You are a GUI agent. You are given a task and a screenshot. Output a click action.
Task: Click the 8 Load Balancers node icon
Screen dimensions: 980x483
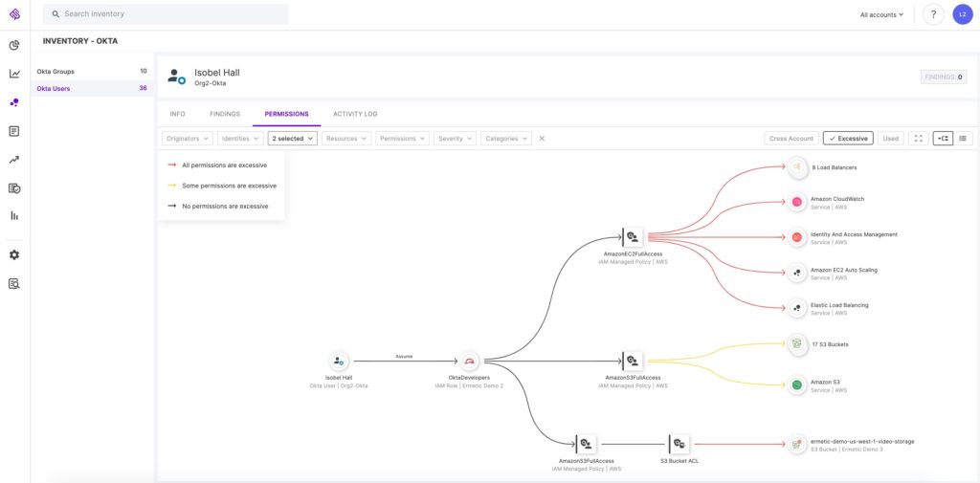tap(797, 166)
